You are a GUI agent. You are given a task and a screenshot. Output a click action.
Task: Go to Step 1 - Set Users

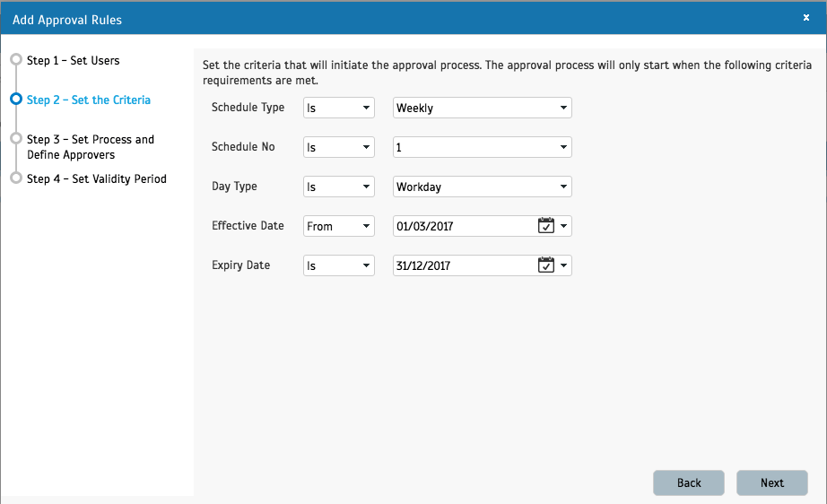73,61
